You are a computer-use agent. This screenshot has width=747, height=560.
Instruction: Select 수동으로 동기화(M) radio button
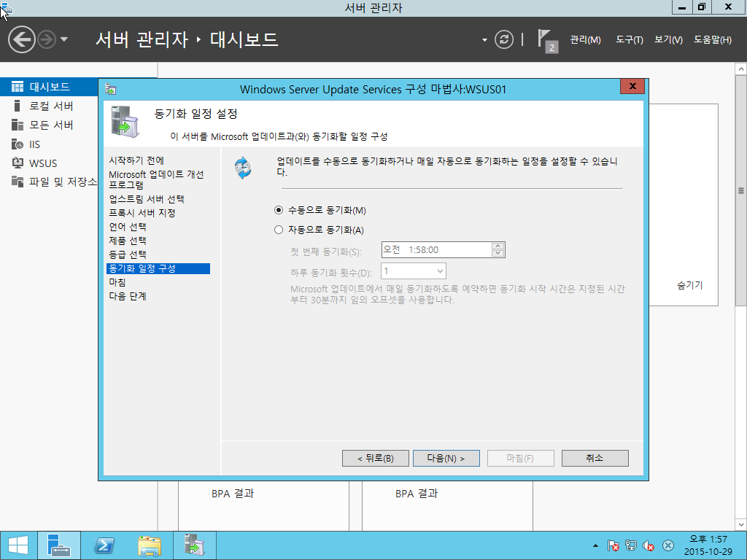point(279,210)
